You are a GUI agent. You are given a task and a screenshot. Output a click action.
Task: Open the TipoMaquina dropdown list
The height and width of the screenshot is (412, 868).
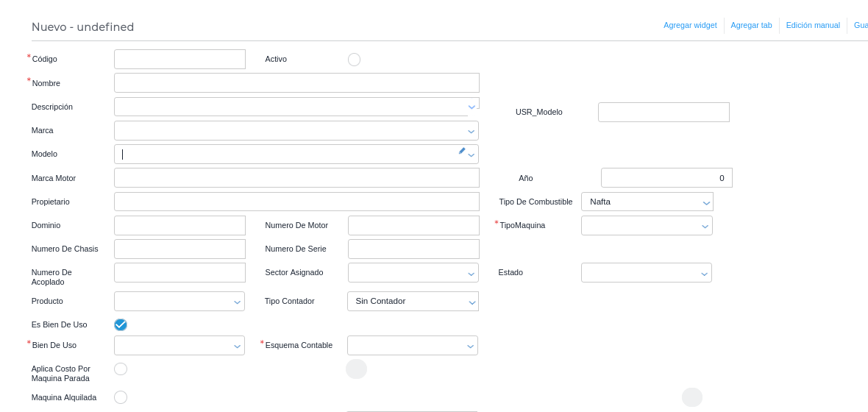tap(647, 226)
